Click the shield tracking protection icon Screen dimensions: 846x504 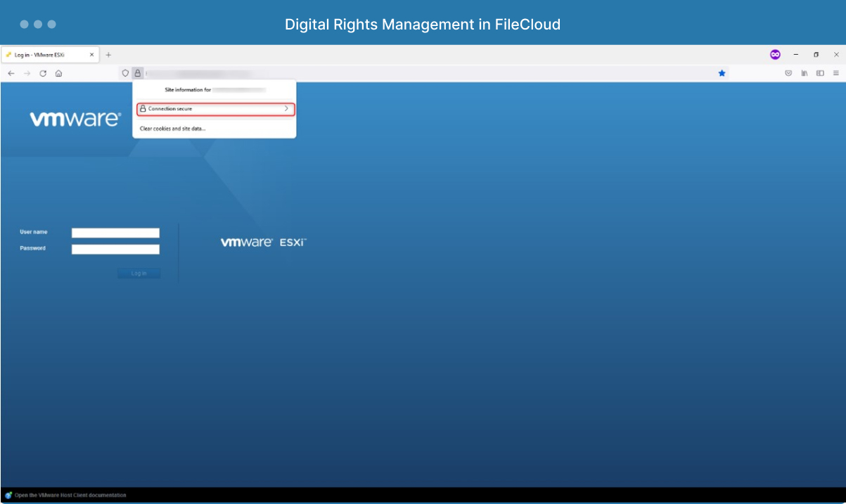[126, 73]
